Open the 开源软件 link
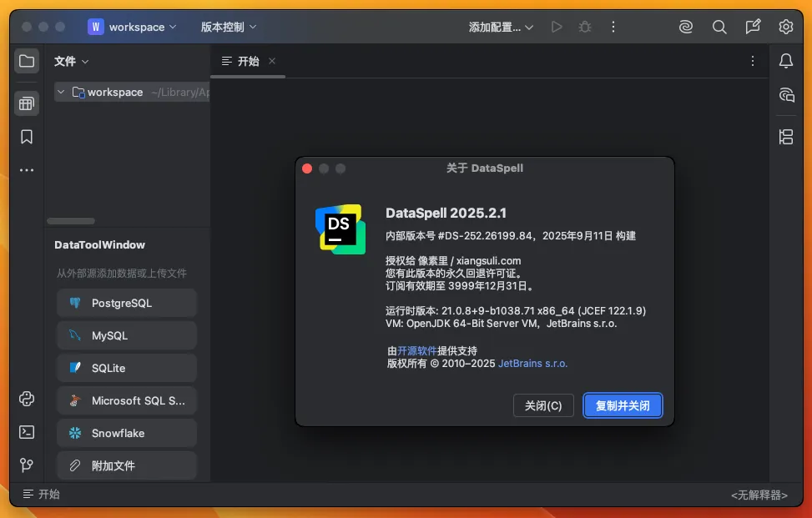The width and height of the screenshot is (812, 518). point(417,350)
